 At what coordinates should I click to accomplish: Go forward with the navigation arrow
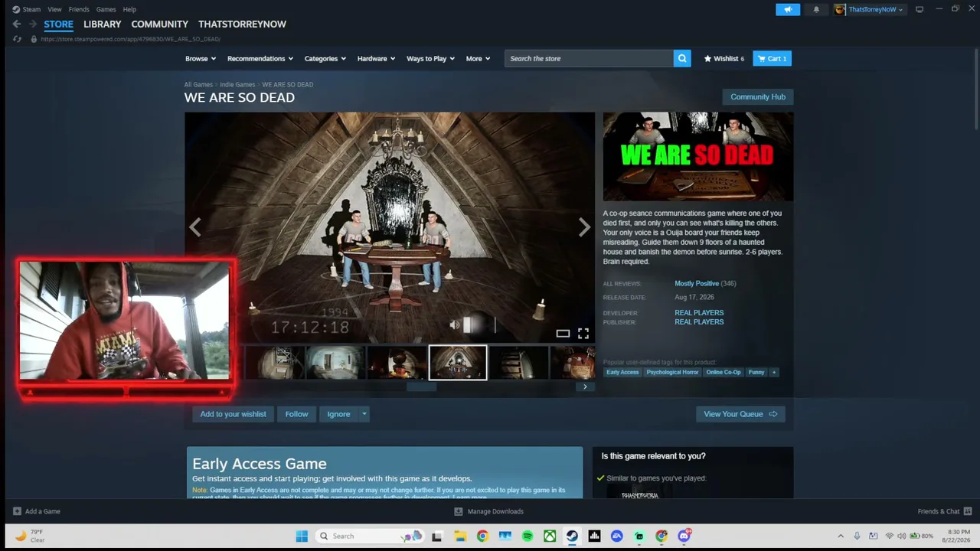coord(32,24)
